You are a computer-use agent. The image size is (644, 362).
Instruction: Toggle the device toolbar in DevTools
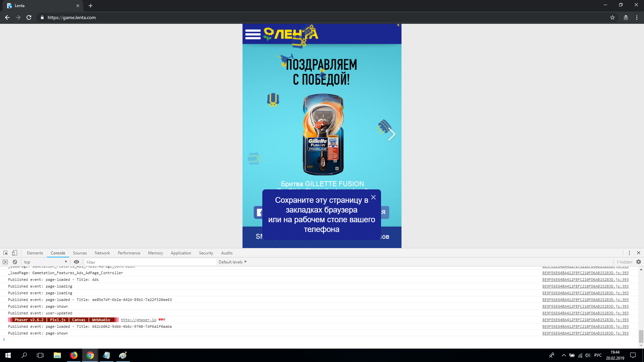click(x=14, y=253)
